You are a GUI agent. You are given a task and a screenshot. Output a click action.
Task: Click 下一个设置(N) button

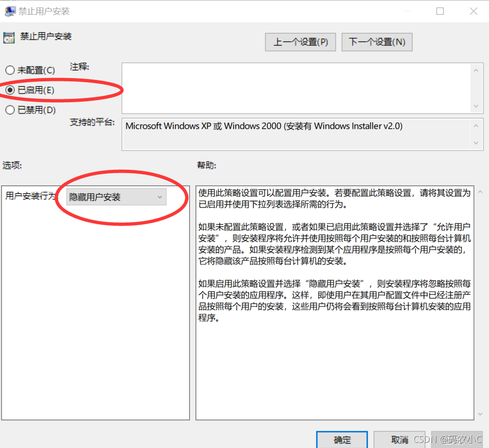click(x=377, y=42)
